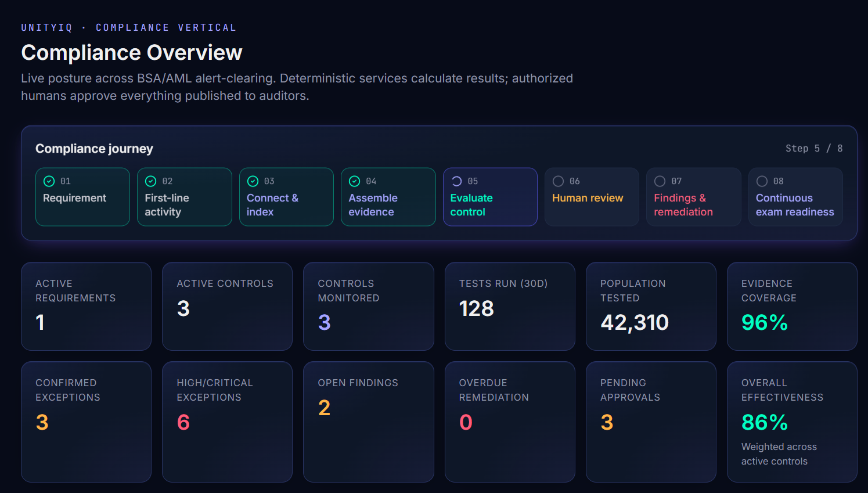
Task: Click the 'Compliance journey' heading
Action: (x=94, y=149)
